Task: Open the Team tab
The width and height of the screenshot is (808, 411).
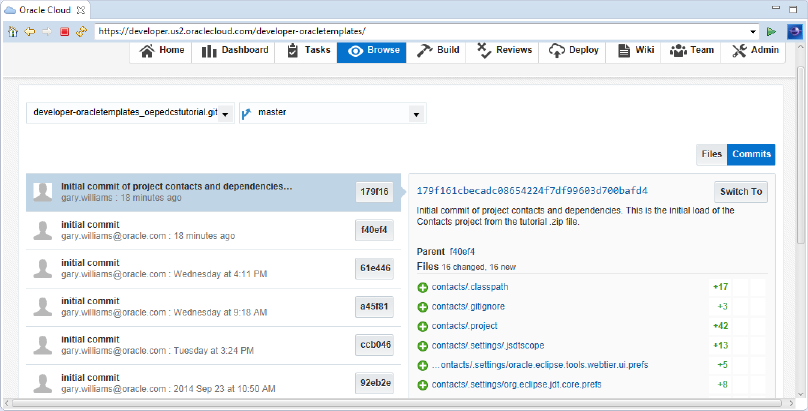Action: click(692, 50)
